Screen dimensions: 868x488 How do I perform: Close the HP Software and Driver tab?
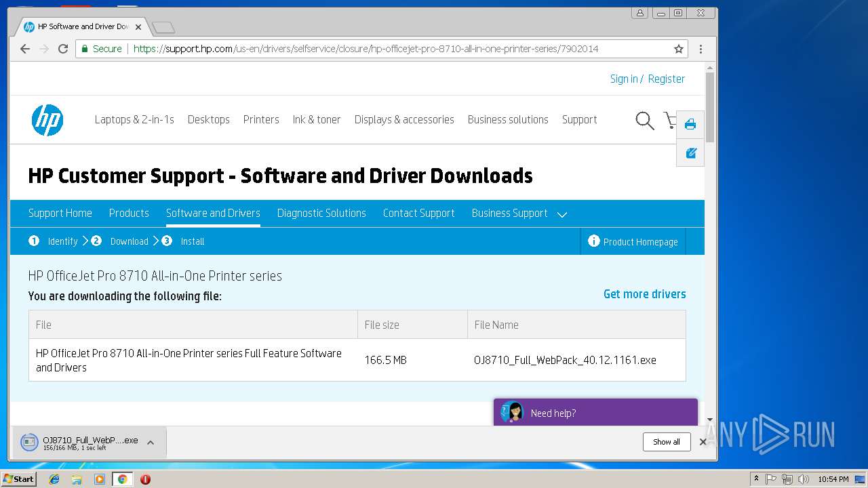pos(138,27)
